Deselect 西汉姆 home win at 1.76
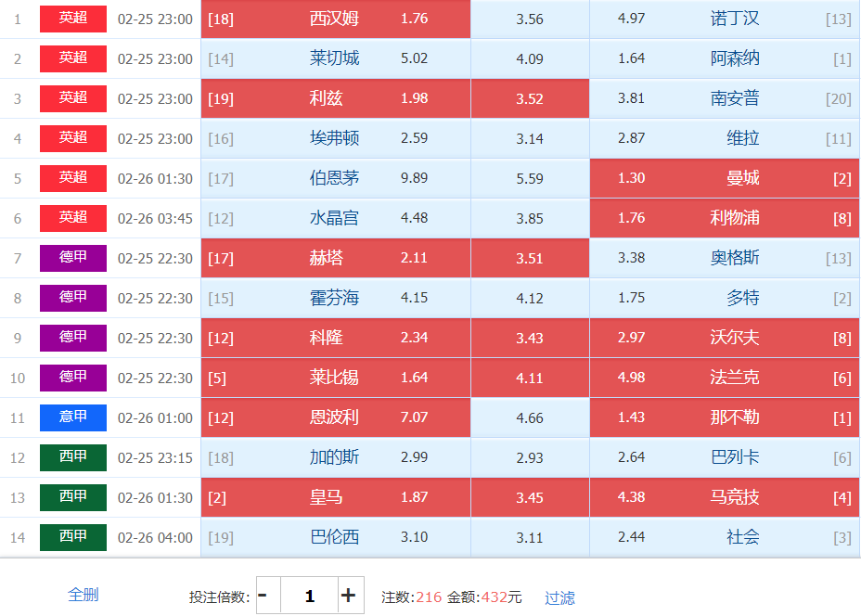The image size is (861, 616). 336,19
